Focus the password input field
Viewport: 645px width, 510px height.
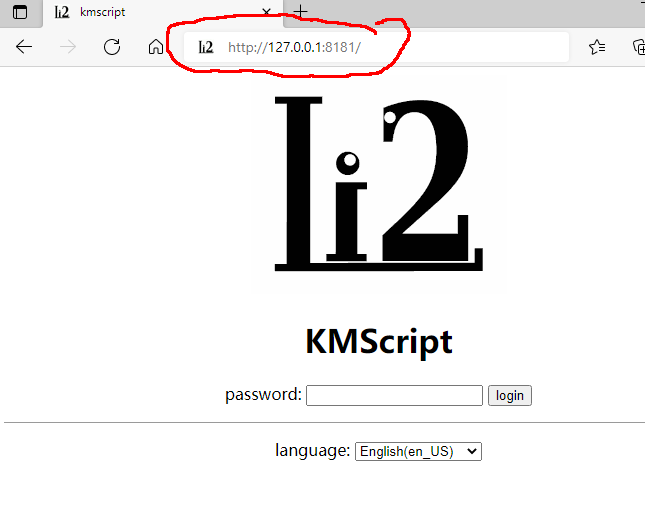pyautogui.click(x=394, y=395)
